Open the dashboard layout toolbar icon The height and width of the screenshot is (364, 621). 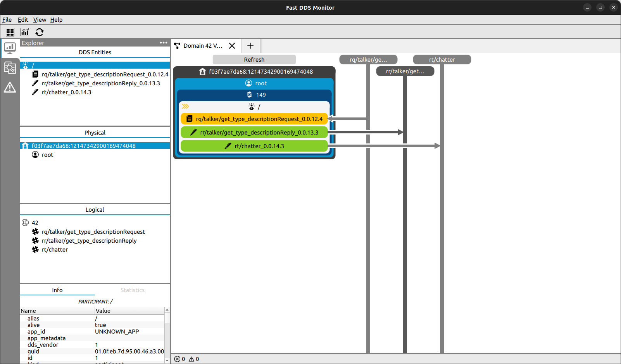click(10, 32)
